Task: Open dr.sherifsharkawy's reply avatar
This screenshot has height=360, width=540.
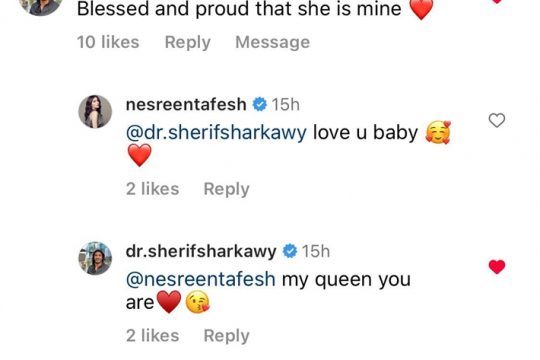Action: (95, 258)
